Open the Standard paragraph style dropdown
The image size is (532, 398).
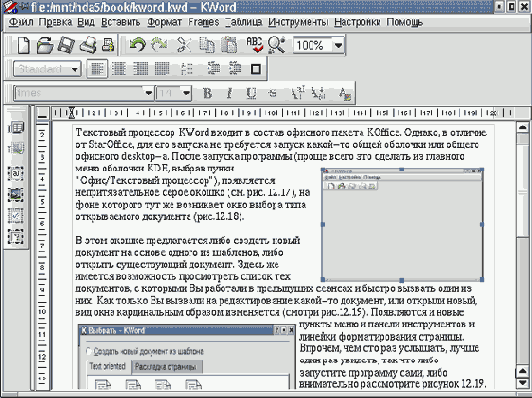point(75,70)
